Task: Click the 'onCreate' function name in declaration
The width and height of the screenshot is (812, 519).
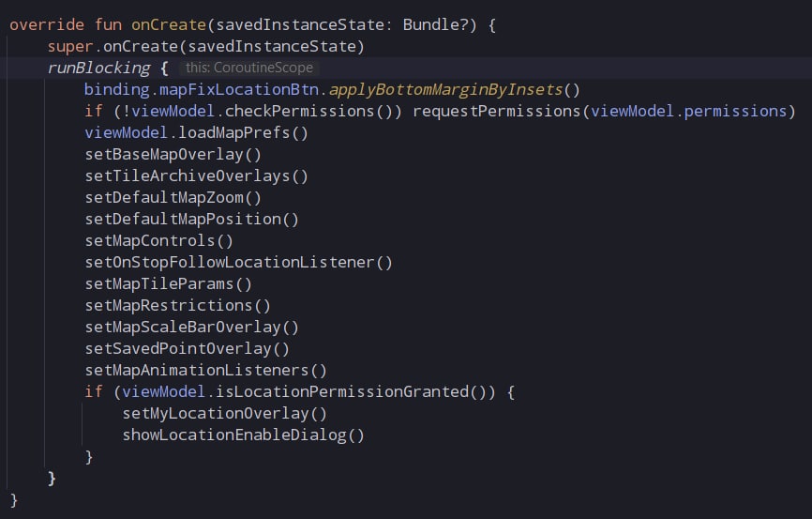Action: pyautogui.click(x=169, y=25)
